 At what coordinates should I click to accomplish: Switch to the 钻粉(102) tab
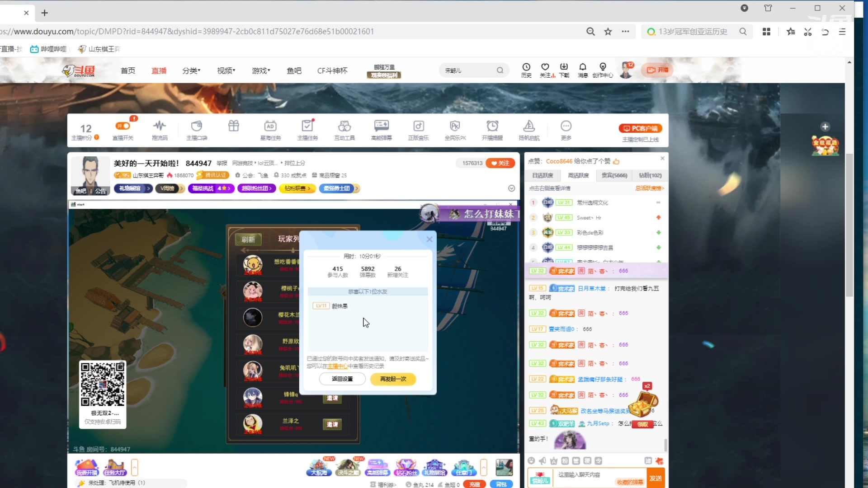pyautogui.click(x=650, y=175)
